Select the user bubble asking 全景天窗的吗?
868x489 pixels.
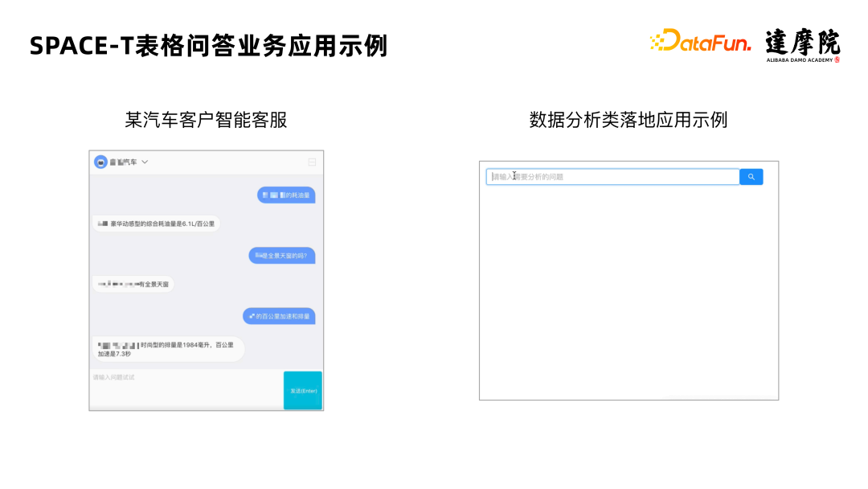tap(282, 255)
